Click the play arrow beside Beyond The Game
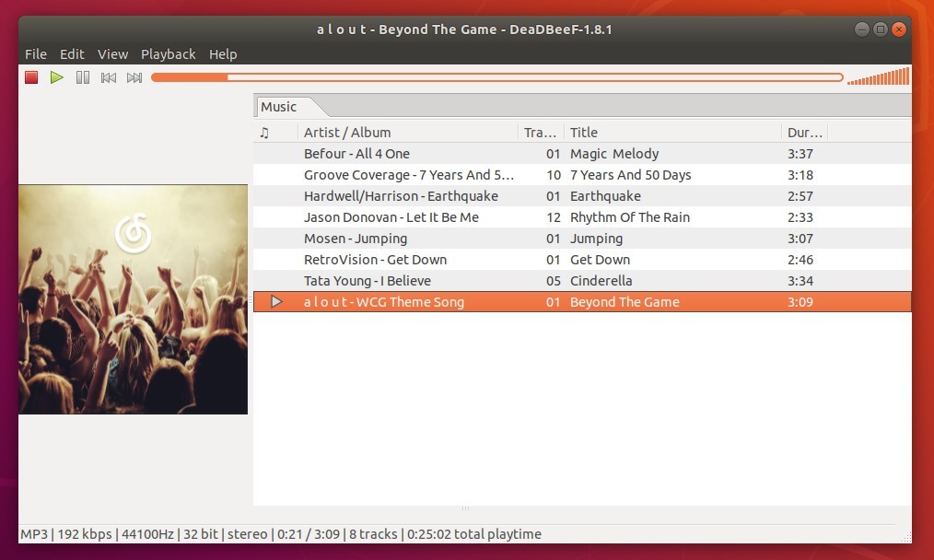 pyautogui.click(x=274, y=301)
